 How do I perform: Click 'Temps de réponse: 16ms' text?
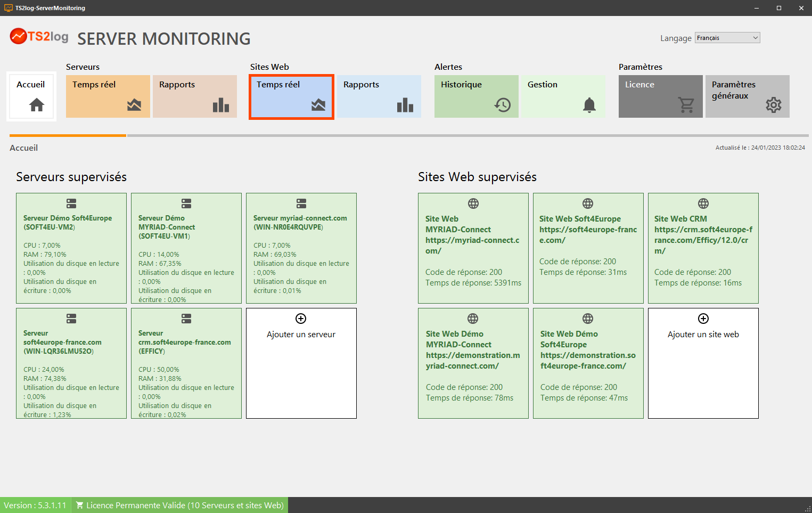coord(698,283)
